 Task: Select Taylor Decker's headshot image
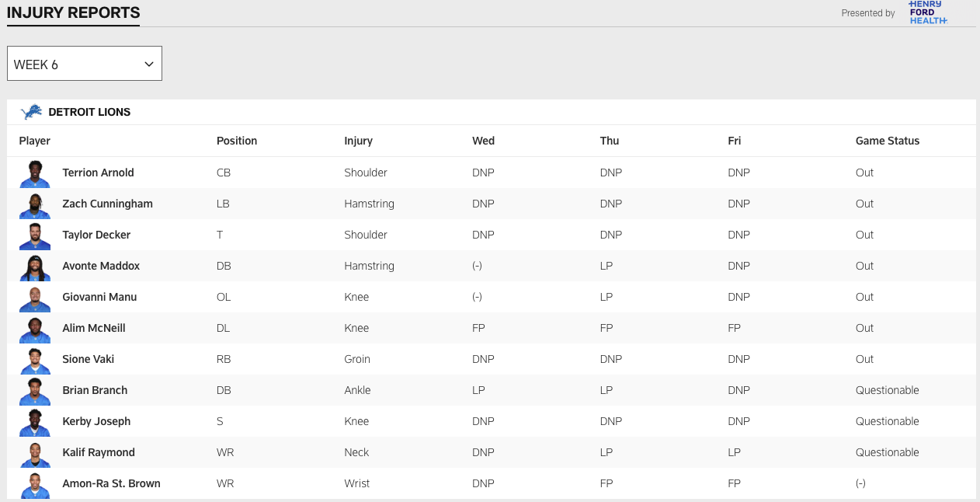34,235
